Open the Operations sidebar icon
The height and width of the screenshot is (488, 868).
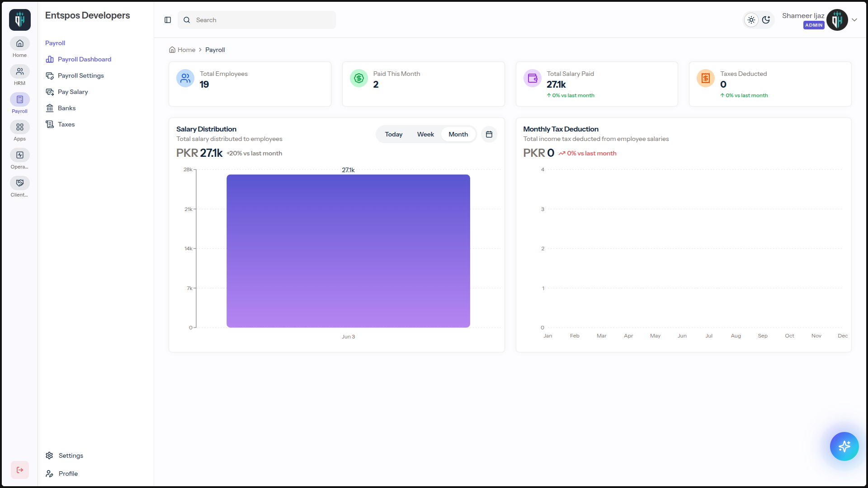pyautogui.click(x=19, y=155)
